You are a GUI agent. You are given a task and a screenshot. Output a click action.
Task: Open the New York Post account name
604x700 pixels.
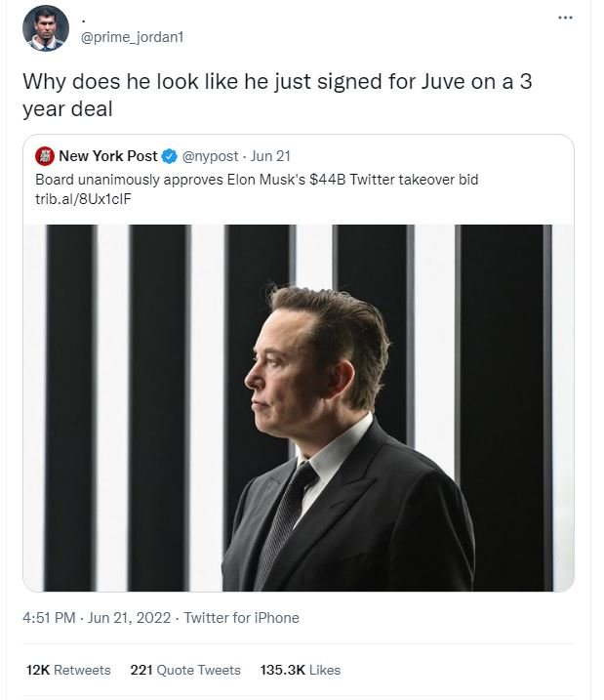107,156
